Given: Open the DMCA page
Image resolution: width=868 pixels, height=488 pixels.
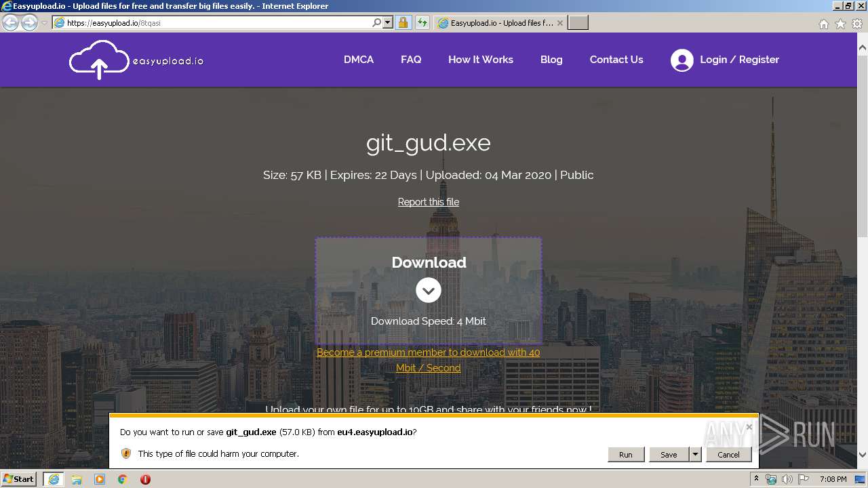Looking at the screenshot, I should point(359,60).
